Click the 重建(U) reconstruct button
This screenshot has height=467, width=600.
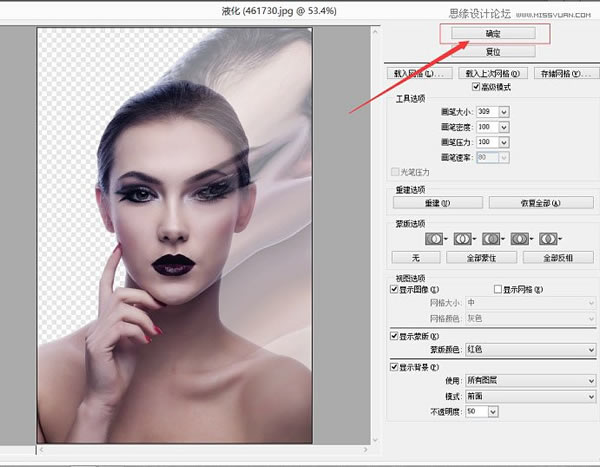(438, 203)
